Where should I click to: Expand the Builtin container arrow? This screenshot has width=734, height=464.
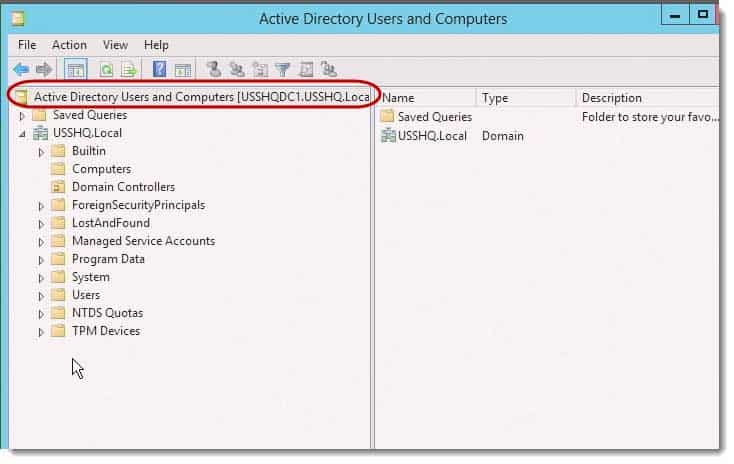(x=41, y=152)
